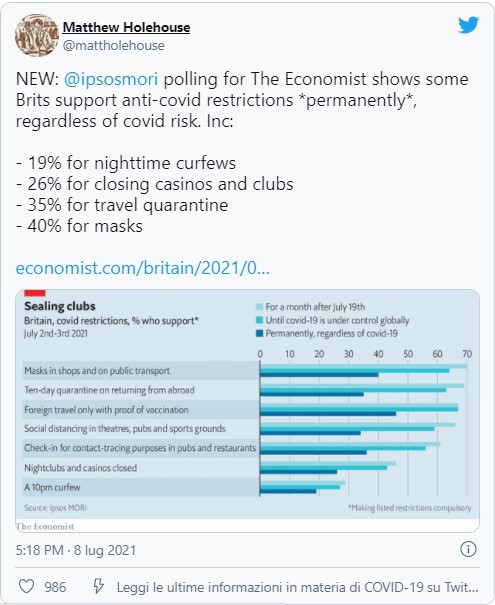Image resolution: width=495 pixels, height=605 pixels.
Task: Click the Twitter bird logo
Action: click(x=468, y=25)
